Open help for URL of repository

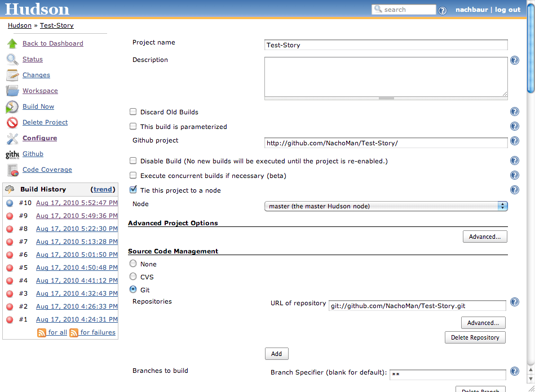(x=515, y=302)
